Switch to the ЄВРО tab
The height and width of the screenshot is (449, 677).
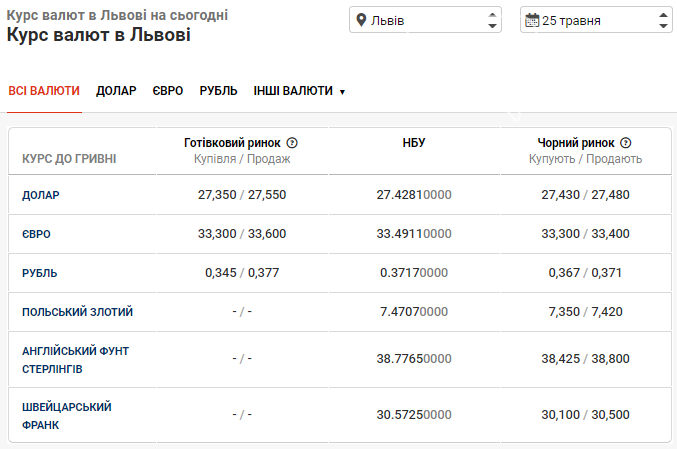coord(168,91)
